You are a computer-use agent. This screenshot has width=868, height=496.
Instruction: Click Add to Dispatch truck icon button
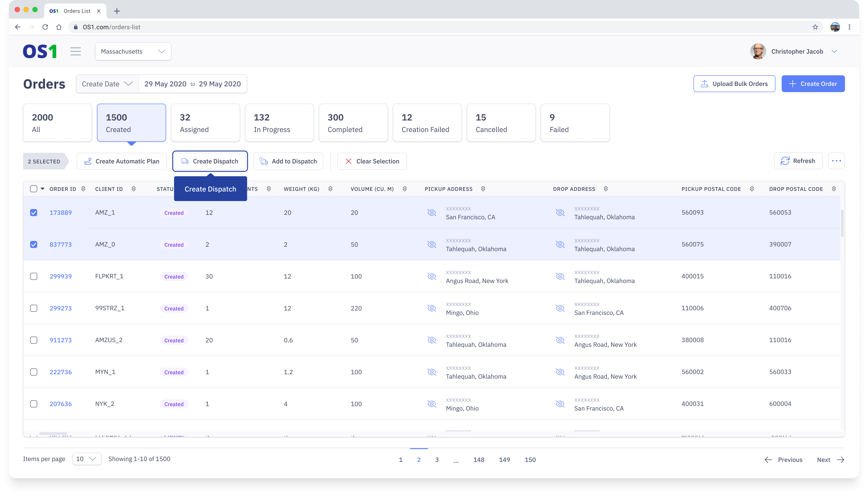click(x=288, y=161)
